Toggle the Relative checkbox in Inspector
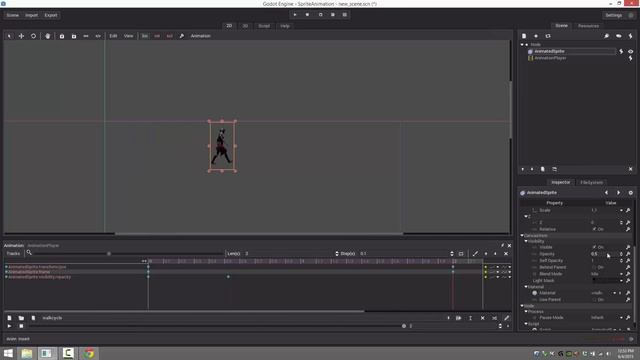Screen dimensions: 640x360 tap(594, 229)
